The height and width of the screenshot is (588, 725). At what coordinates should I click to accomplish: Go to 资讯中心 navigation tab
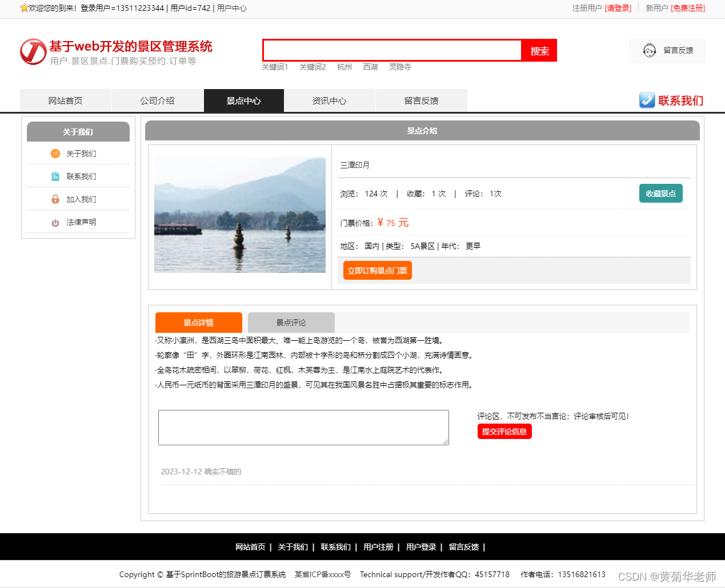pyautogui.click(x=330, y=100)
